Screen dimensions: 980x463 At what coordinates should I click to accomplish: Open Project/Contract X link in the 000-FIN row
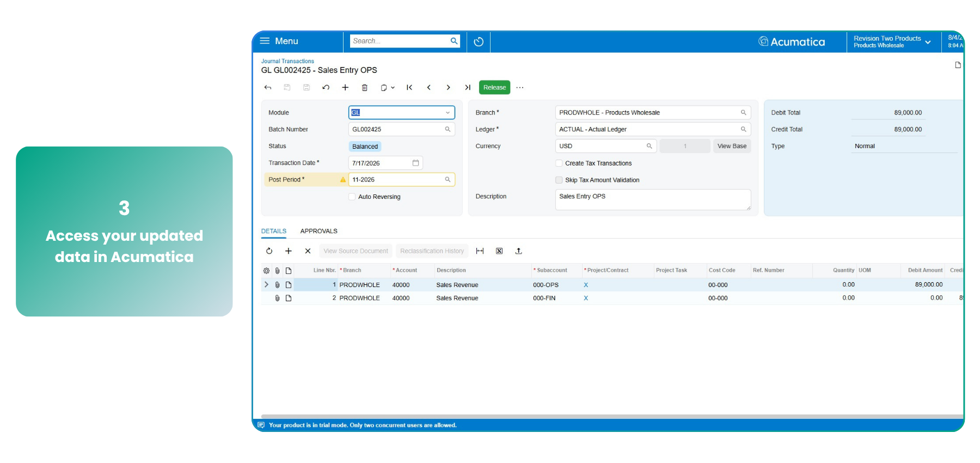pyautogui.click(x=586, y=298)
